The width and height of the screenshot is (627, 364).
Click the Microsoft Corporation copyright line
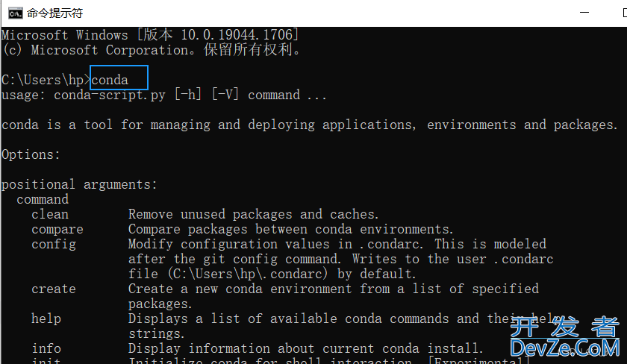tap(151, 50)
